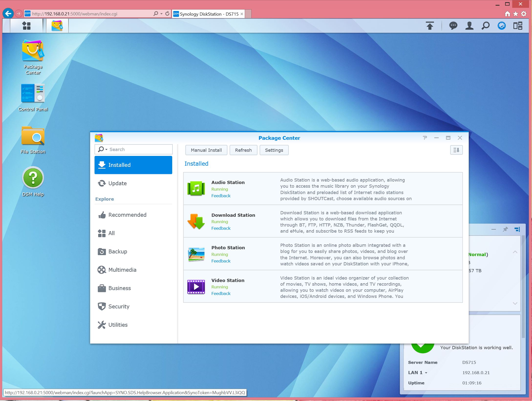Click the Manual Install button

pos(206,150)
